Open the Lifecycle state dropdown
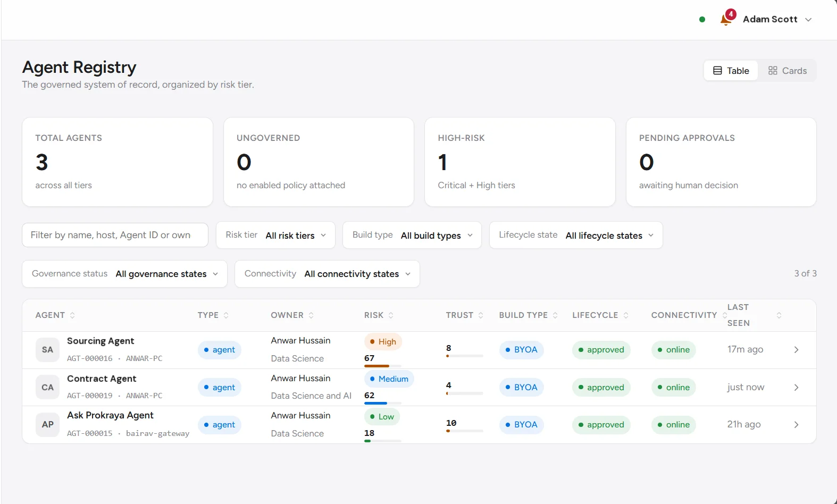 [576, 235]
